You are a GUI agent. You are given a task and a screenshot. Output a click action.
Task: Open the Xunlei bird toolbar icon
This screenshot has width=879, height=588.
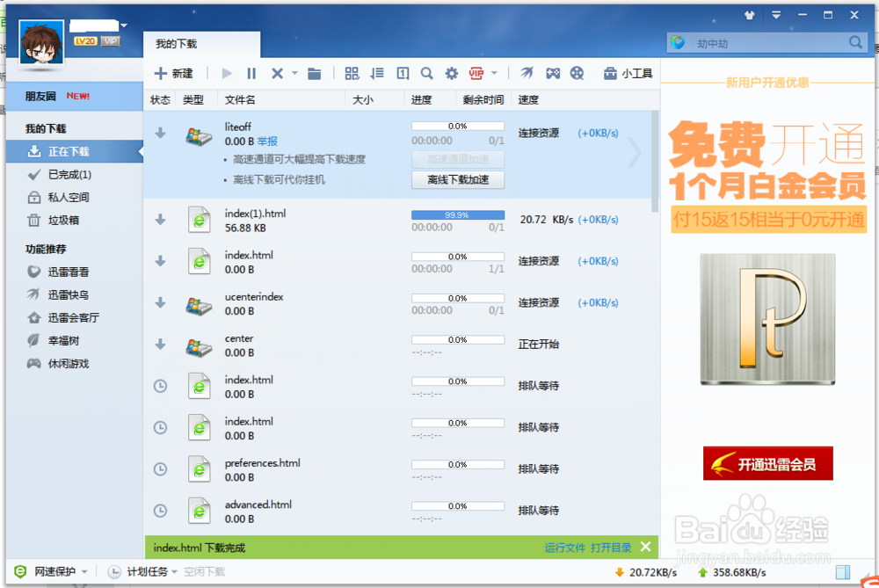click(527, 74)
